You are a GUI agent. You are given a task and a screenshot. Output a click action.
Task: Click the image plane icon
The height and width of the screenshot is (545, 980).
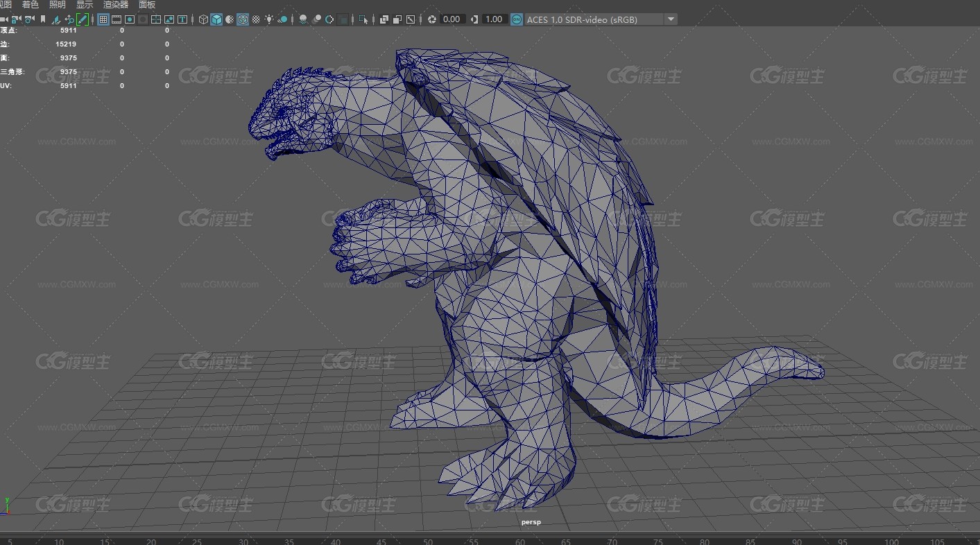(56, 19)
